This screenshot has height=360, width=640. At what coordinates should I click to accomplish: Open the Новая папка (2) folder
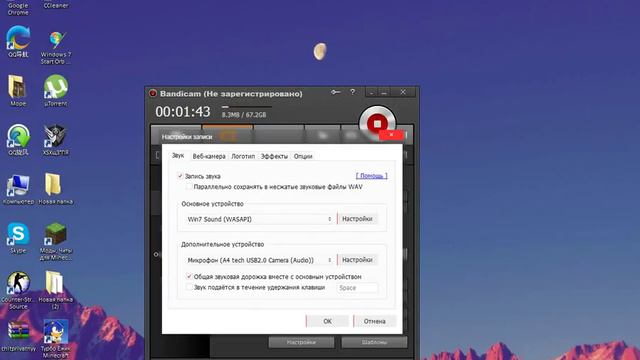56,291
